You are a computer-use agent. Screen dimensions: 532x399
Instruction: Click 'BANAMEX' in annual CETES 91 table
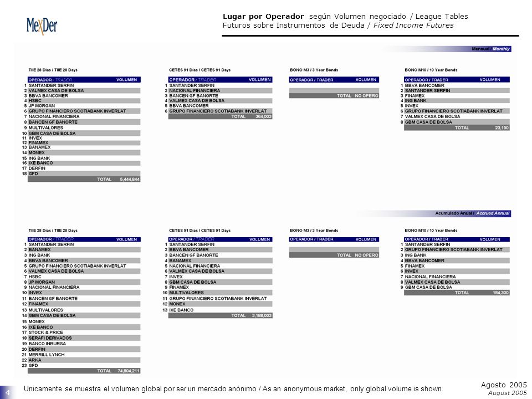[x=180, y=260]
